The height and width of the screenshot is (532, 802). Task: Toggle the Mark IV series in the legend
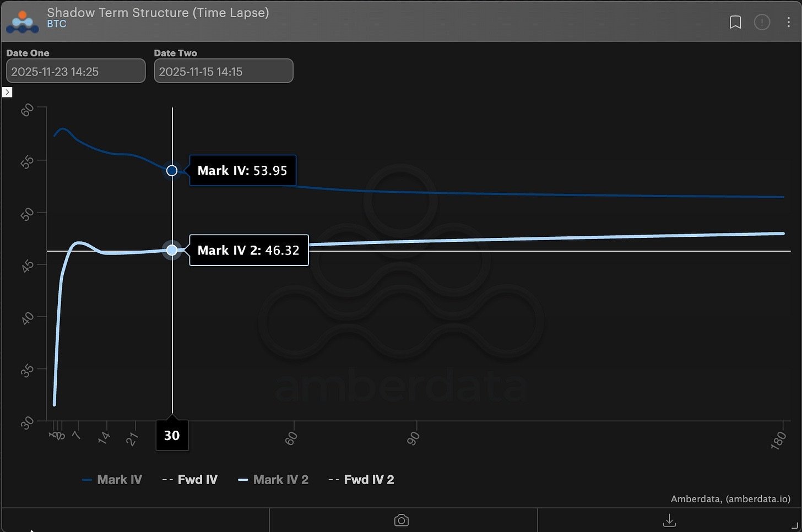coord(112,480)
